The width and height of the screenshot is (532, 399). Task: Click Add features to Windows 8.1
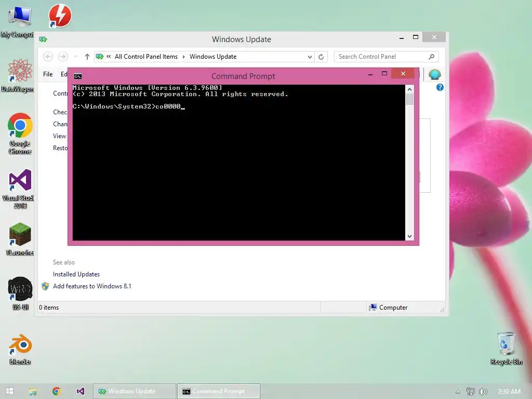[x=92, y=286]
